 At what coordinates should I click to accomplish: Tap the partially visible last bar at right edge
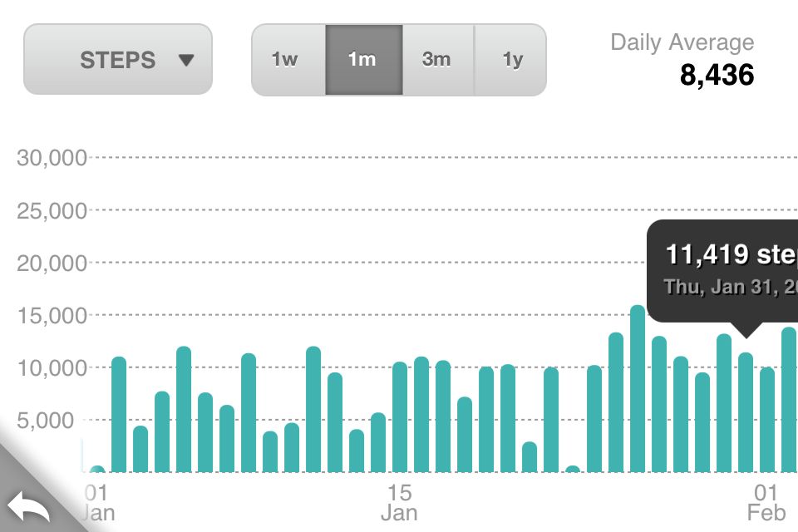point(790,400)
